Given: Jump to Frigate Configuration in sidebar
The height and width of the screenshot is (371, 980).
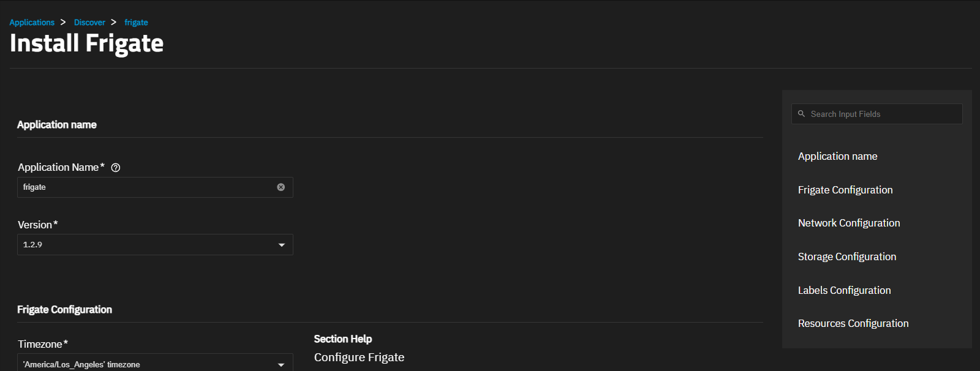Looking at the screenshot, I should tap(845, 190).
